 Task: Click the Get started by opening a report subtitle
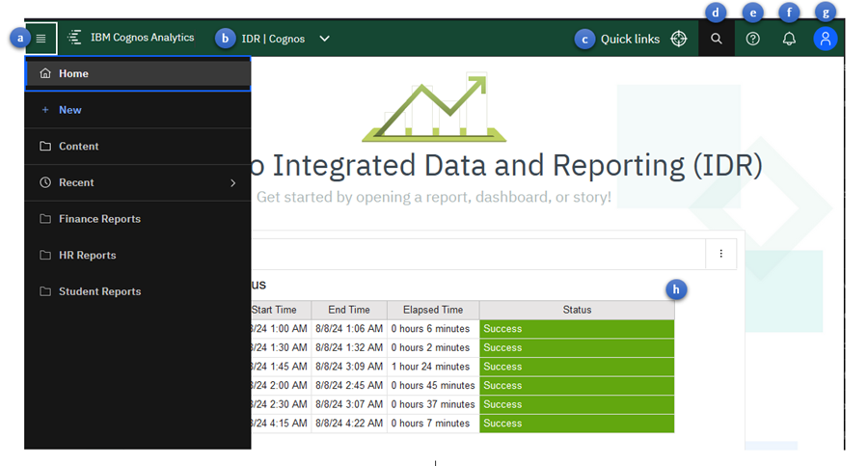pos(433,197)
